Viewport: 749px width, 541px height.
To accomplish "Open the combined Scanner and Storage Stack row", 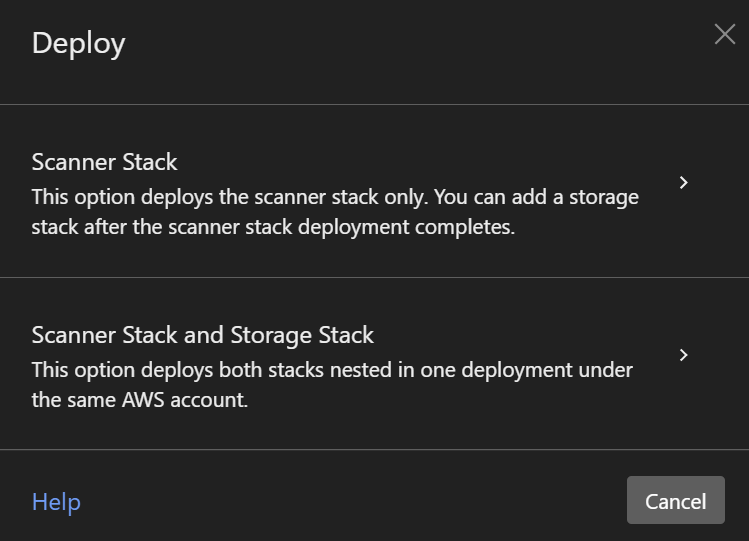I will point(374,363).
